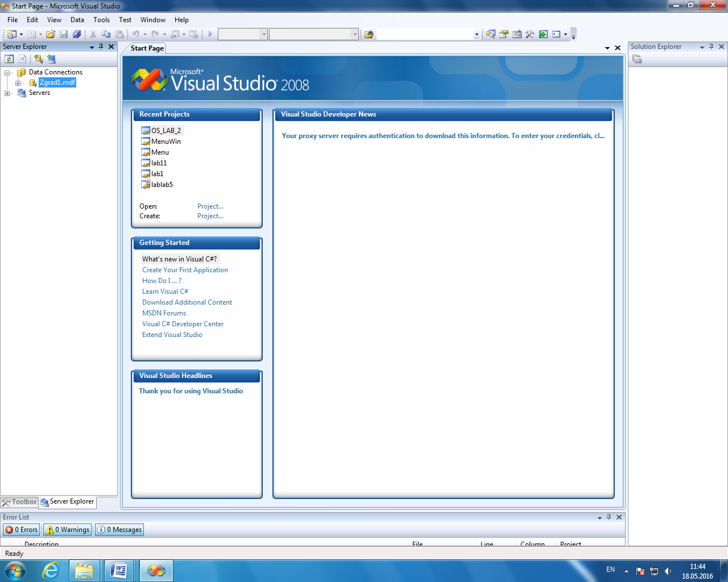Click the Undo arrow icon

pyautogui.click(x=136, y=34)
